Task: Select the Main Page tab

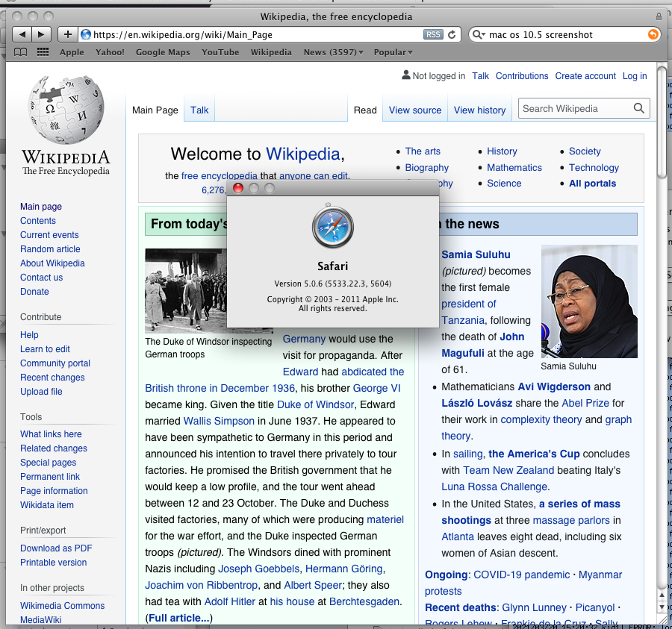Action: [155, 110]
